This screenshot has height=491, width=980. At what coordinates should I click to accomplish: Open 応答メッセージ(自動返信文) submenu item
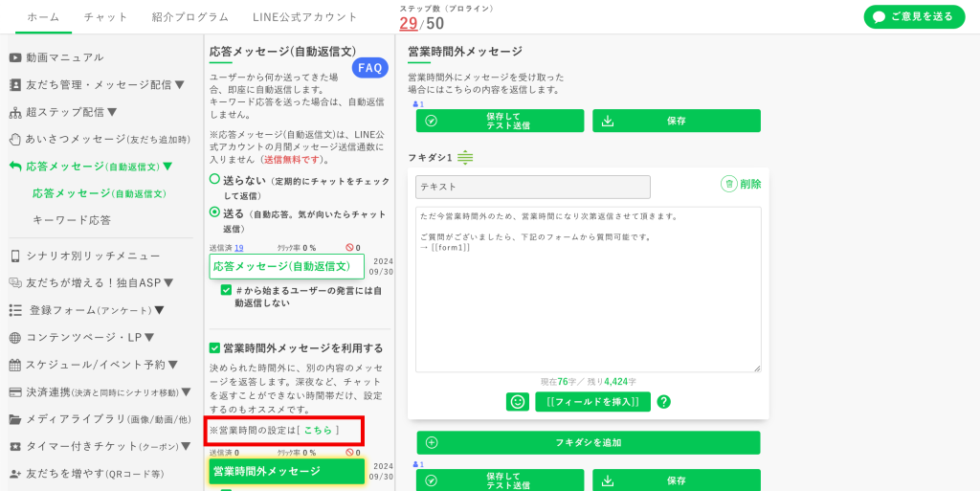point(100,193)
